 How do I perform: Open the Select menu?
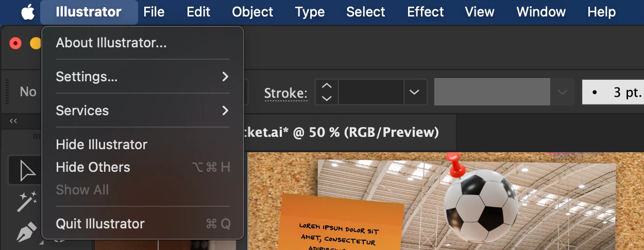(x=366, y=12)
